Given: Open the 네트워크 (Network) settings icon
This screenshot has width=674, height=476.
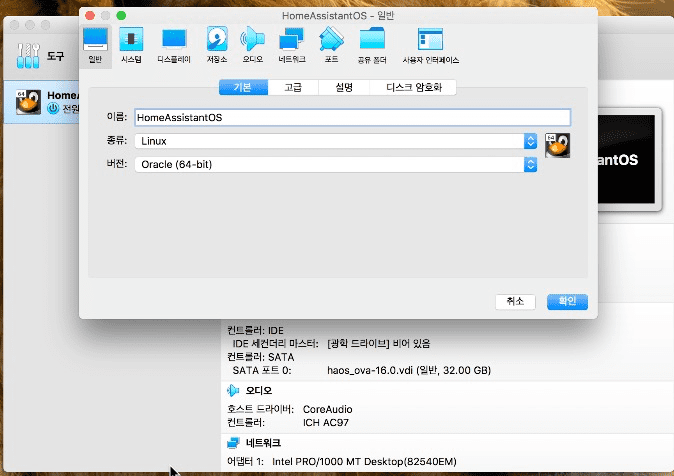Looking at the screenshot, I should (x=292, y=46).
